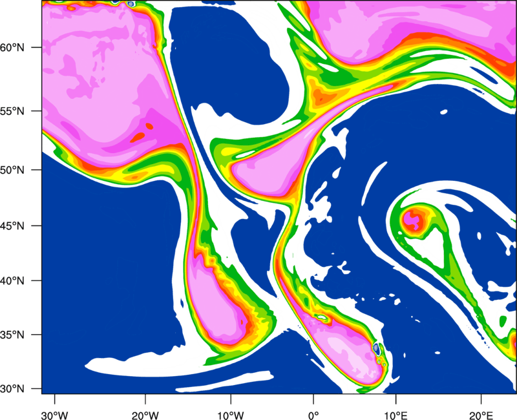This screenshot has height=420, width=517.
Task: Click the 20°W longitude label
Action: [145, 415]
